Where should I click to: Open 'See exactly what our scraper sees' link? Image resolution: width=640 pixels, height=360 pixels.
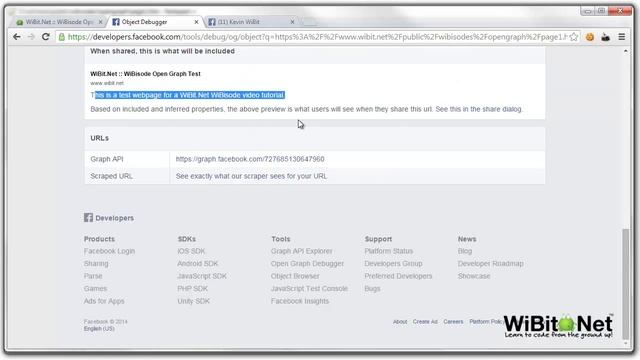[251, 176]
